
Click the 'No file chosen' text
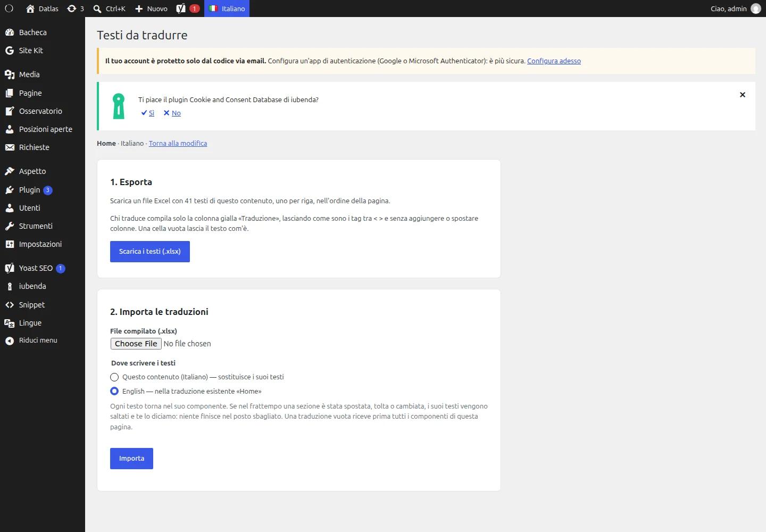pyautogui.click(x=187, y=344)
